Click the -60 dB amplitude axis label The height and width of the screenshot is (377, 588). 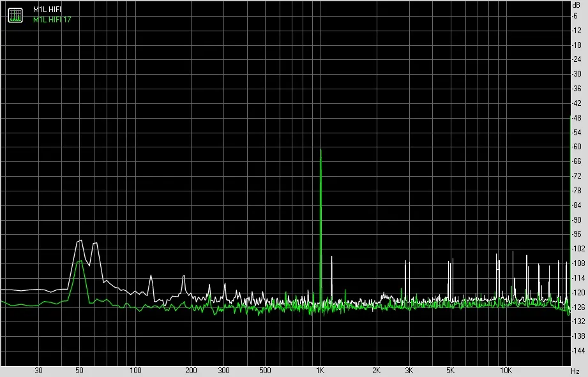[x=577, y=147]
